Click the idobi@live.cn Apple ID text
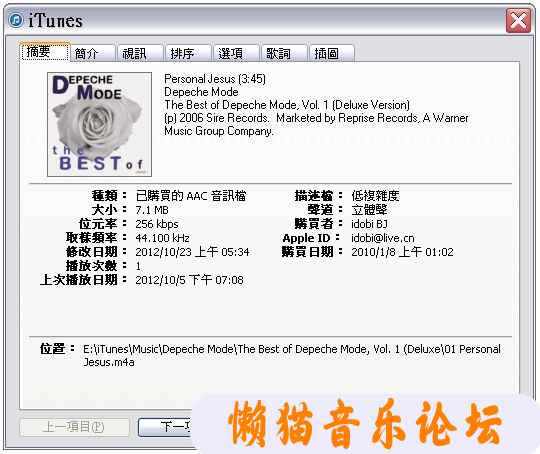540x454 pixels. (383, 238)
